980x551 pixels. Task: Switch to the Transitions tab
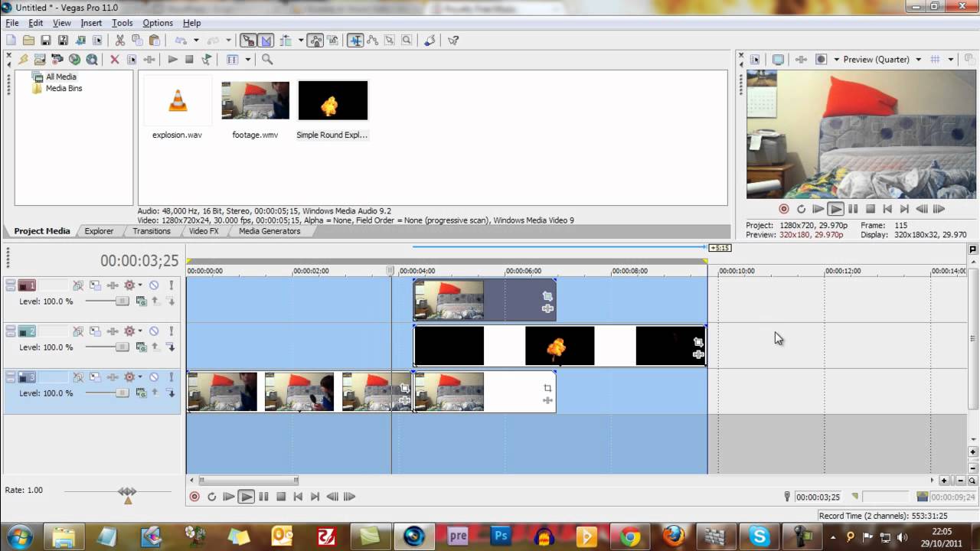[152, 231]
